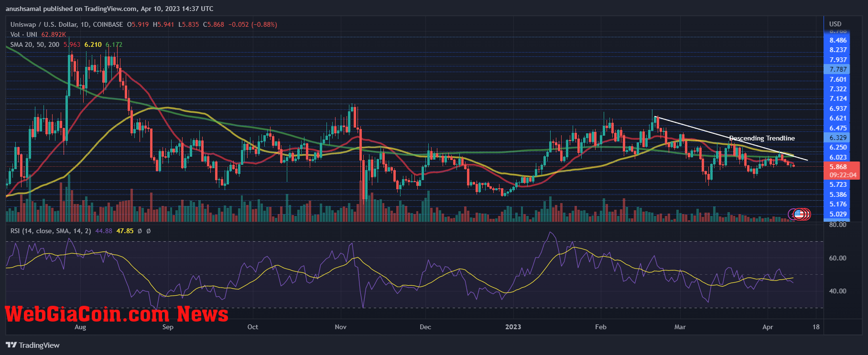This screenshot has height=355, width=868.
Task: Click the 6.250 price axis label
Action: point(838,147)
